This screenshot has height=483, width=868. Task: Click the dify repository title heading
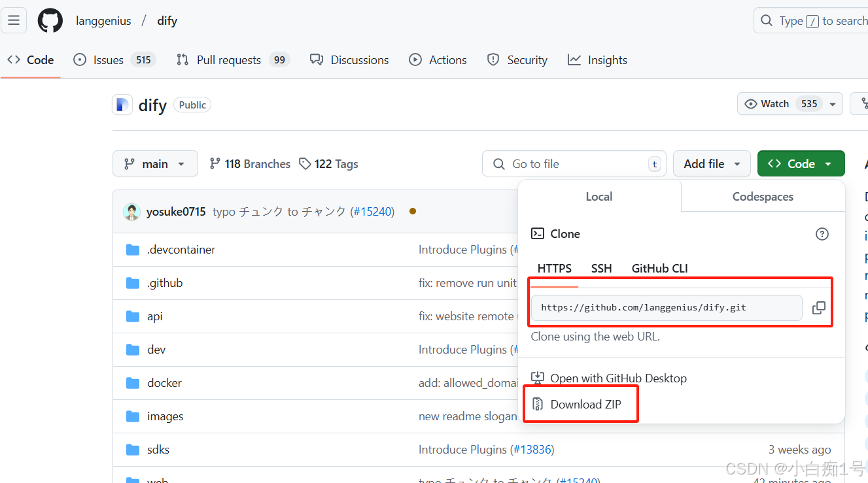[152, 105]
